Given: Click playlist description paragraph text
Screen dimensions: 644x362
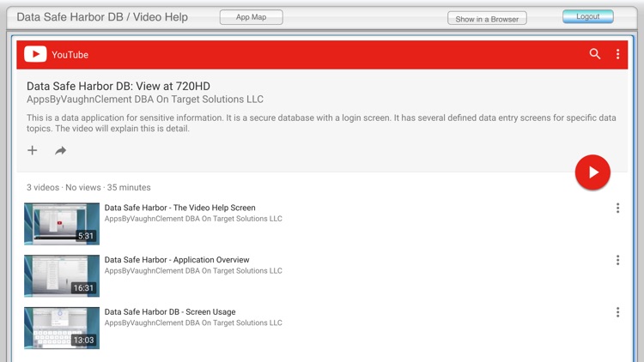Looking at the screenshot, I should 321,124.
